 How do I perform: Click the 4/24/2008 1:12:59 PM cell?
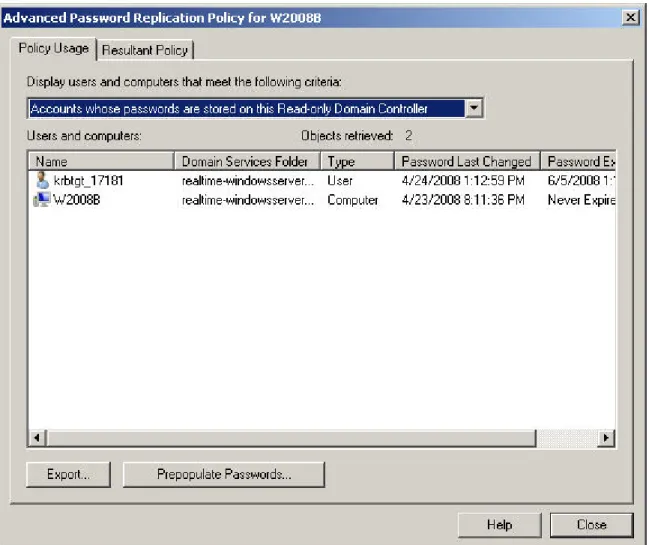463,181
